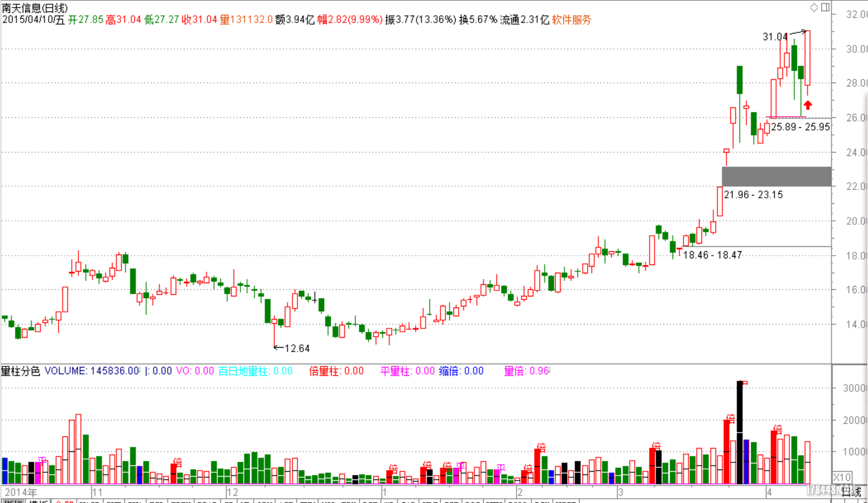Click the 缩倍: 0.00 value
The image size is (868, 503).
461,371
